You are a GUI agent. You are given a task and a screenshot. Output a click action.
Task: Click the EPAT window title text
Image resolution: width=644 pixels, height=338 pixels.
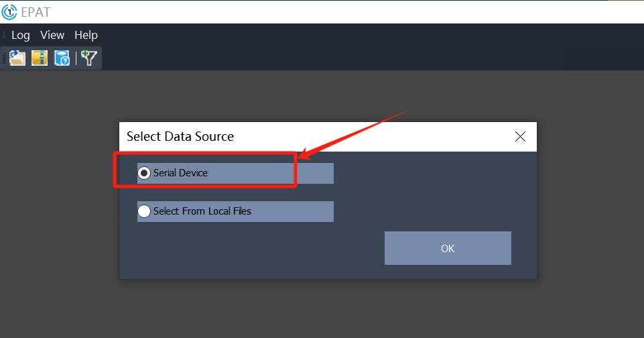(36, 12)
